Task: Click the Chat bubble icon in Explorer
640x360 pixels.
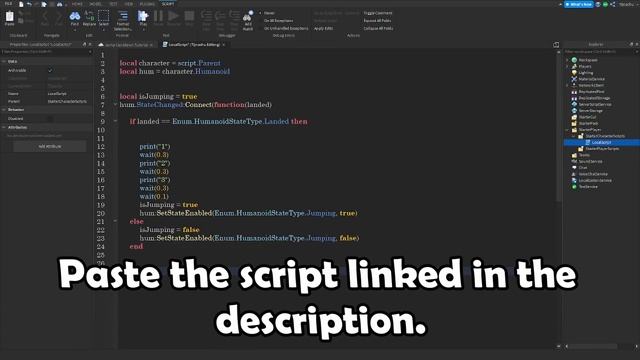Action: pos(574,167)
